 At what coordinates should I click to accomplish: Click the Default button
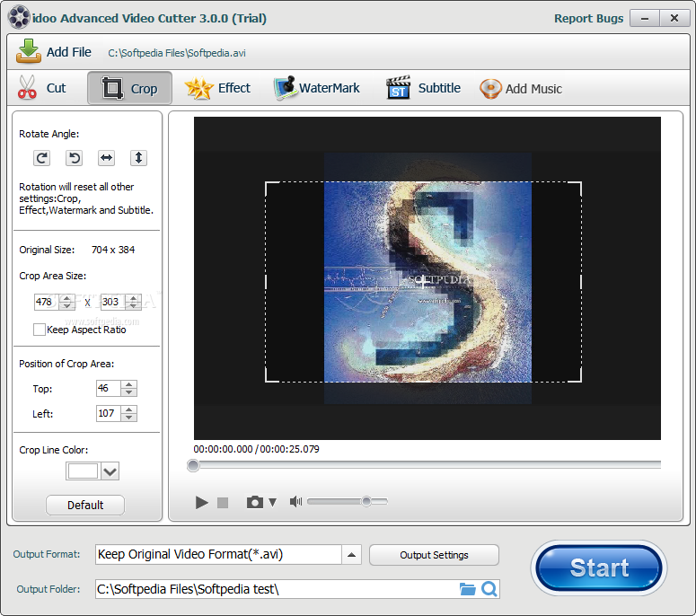click(x=85, y=505)
